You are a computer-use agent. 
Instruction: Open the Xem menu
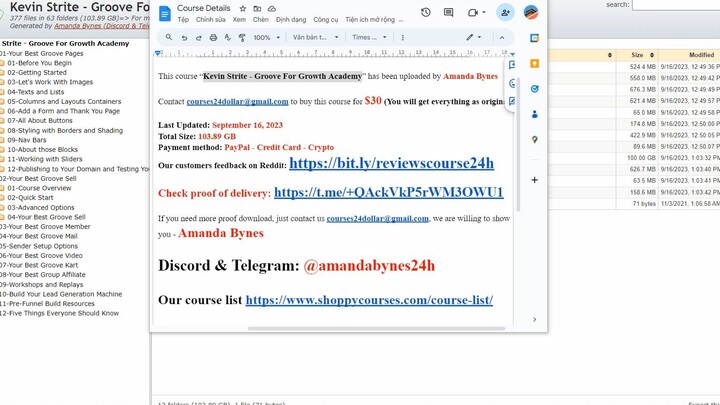[239, 20]
